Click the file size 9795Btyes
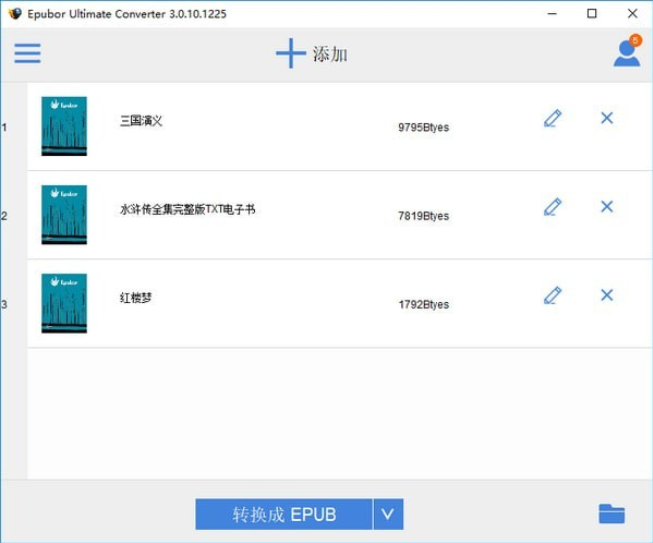Image resolution: width=653 pixels, height=543 pixels. 424,127
